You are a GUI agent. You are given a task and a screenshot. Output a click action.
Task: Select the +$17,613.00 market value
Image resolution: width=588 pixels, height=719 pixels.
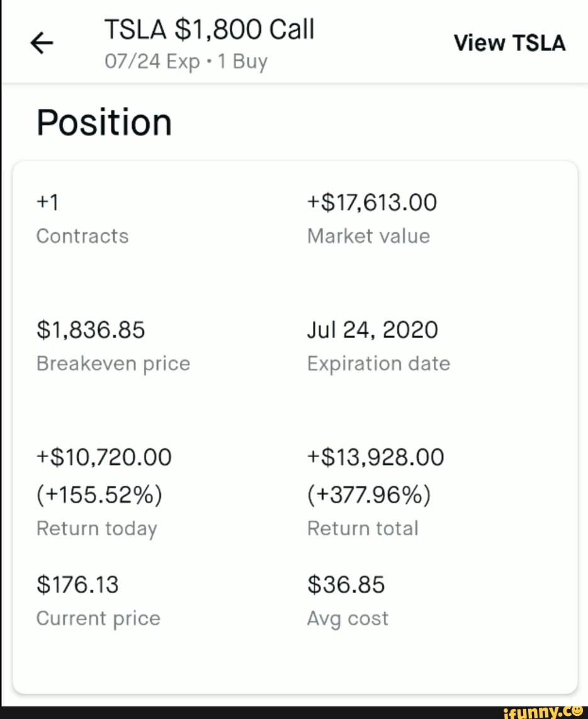click(x=372, y=203)
